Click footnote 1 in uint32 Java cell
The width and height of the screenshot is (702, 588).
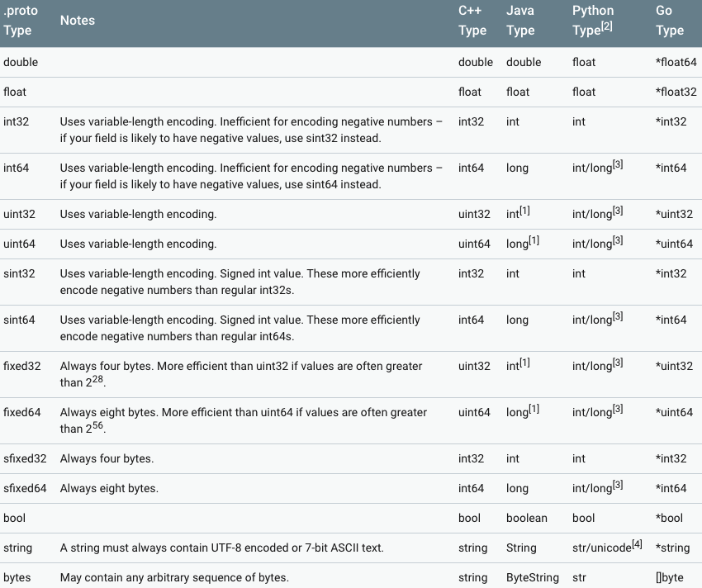coord(525,211)
